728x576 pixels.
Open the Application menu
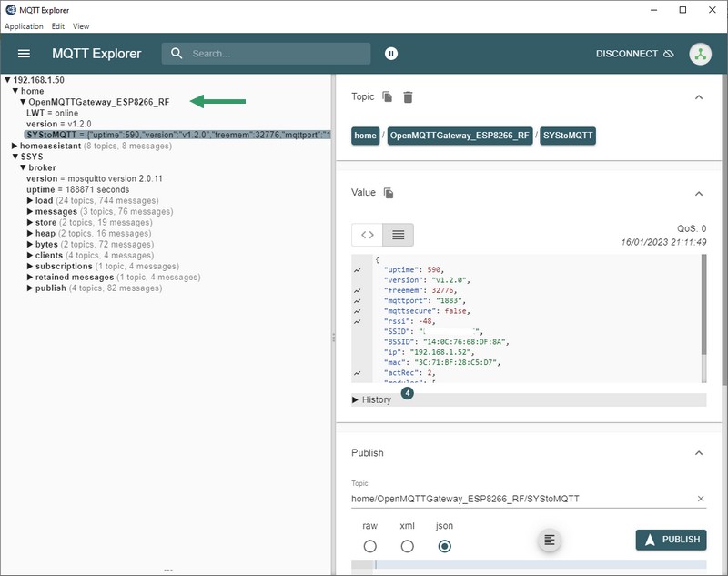point(24,26)
